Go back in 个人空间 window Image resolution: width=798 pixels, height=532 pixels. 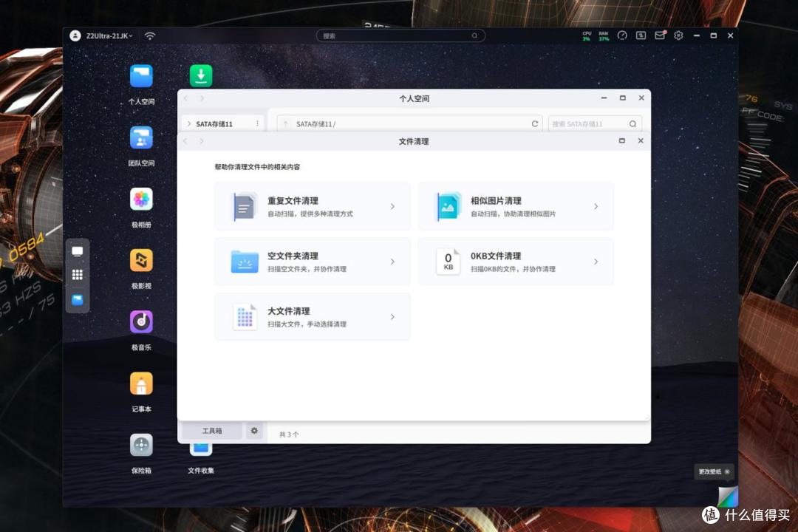click(x=185, y=98)
